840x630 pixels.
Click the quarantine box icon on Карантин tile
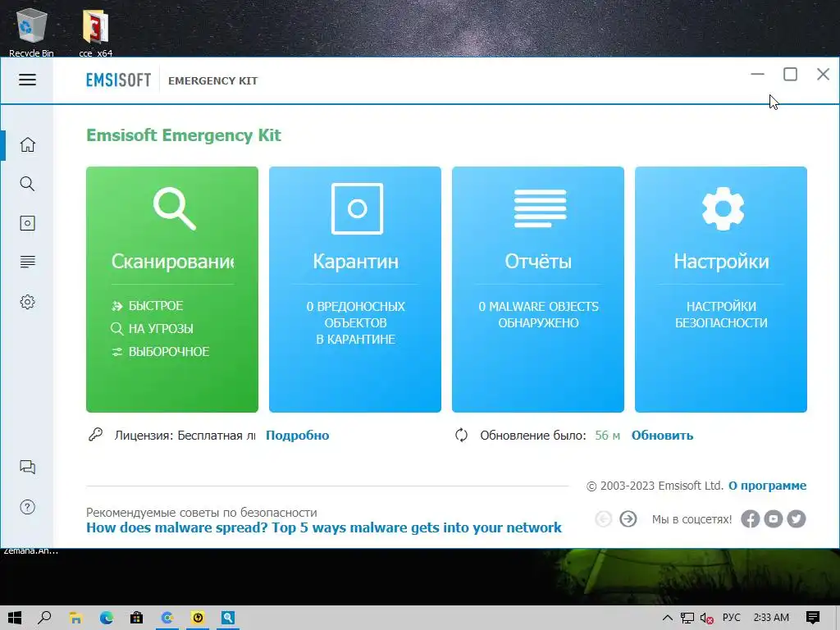point(357,208)
